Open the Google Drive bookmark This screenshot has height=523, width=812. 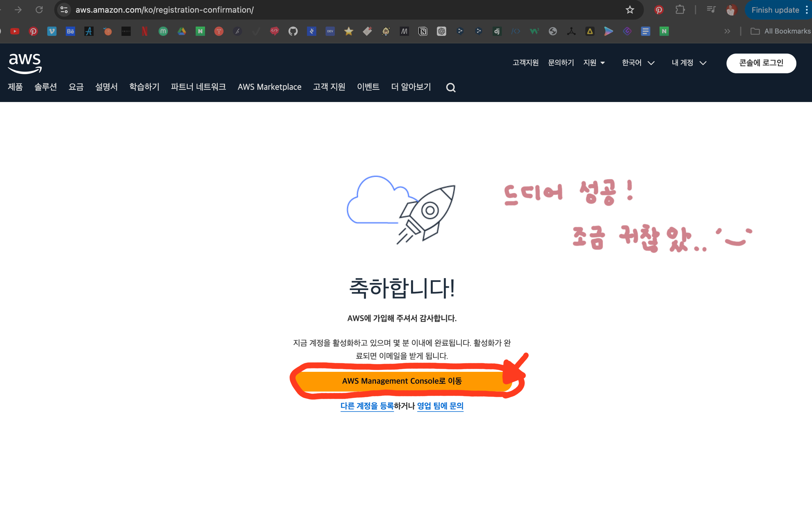tap(182, 31)
